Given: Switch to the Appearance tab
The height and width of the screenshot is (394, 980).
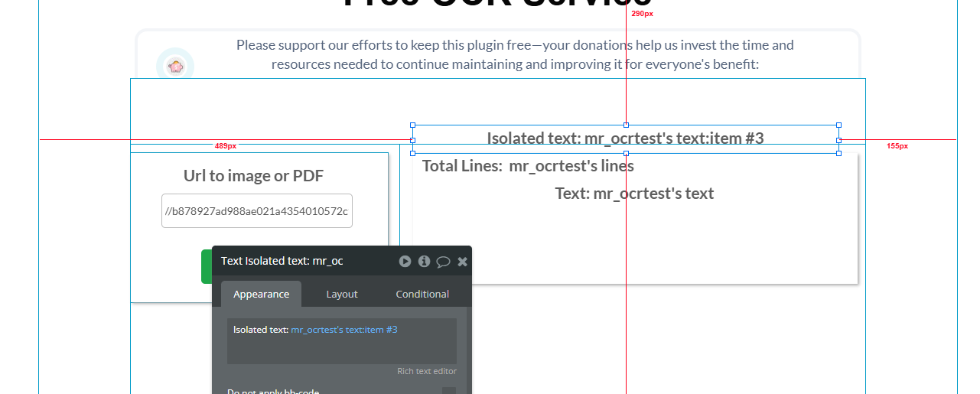Looking at the screenshot, I should click(x=262, y=294).
